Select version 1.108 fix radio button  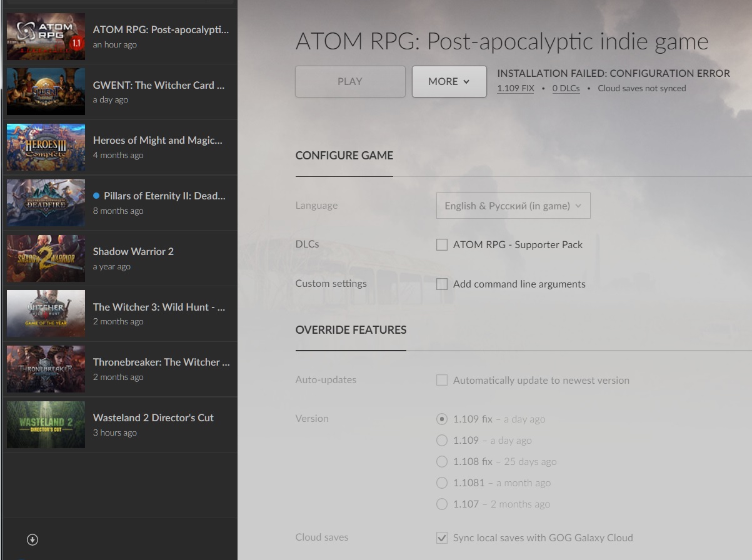(442, 462)
